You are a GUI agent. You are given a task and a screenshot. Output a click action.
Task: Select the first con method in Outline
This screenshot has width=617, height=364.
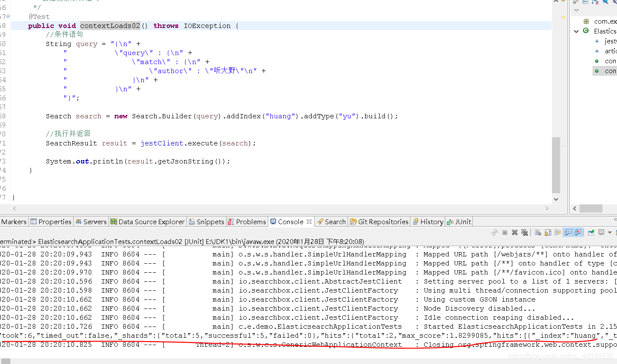click(611, 61)
